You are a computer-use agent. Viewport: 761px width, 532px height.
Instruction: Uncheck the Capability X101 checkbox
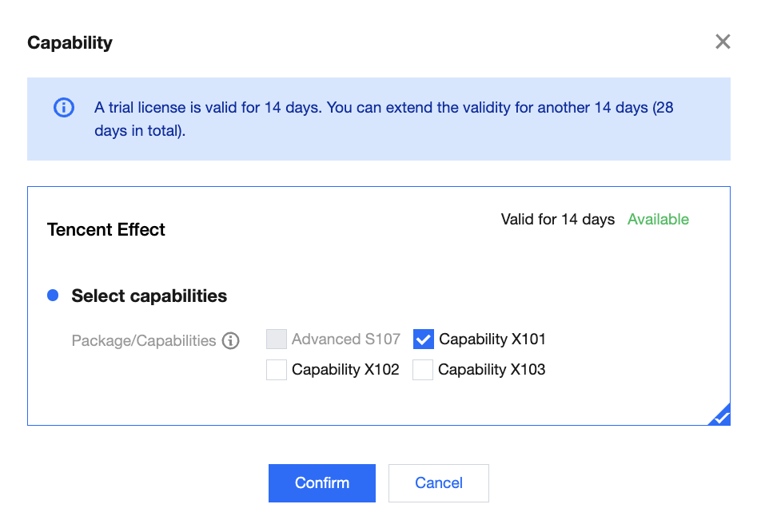(424, 339)
